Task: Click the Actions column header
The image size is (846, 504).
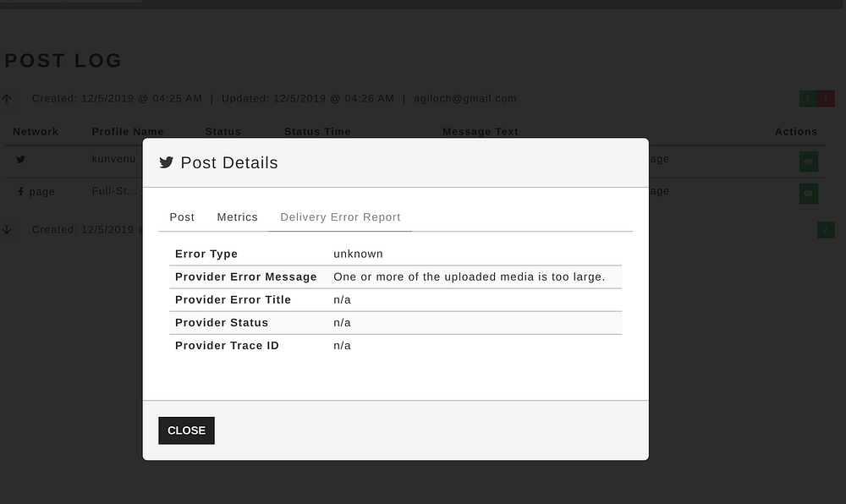Action: (796, 131)
